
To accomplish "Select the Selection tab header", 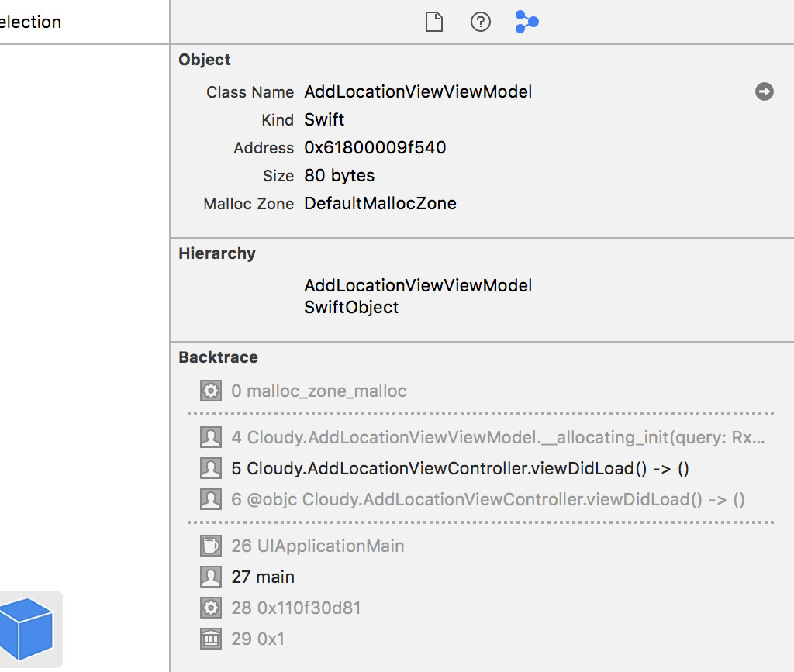I will [29, 22].
